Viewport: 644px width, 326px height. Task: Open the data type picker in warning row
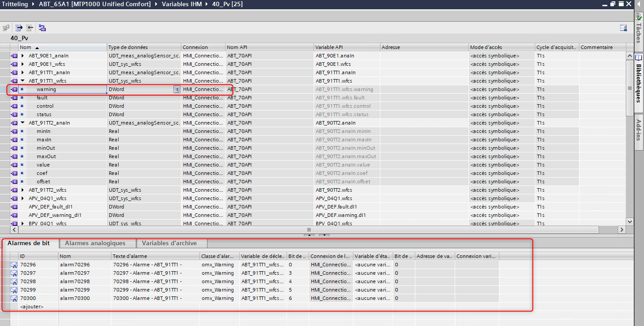pos(176,89)
